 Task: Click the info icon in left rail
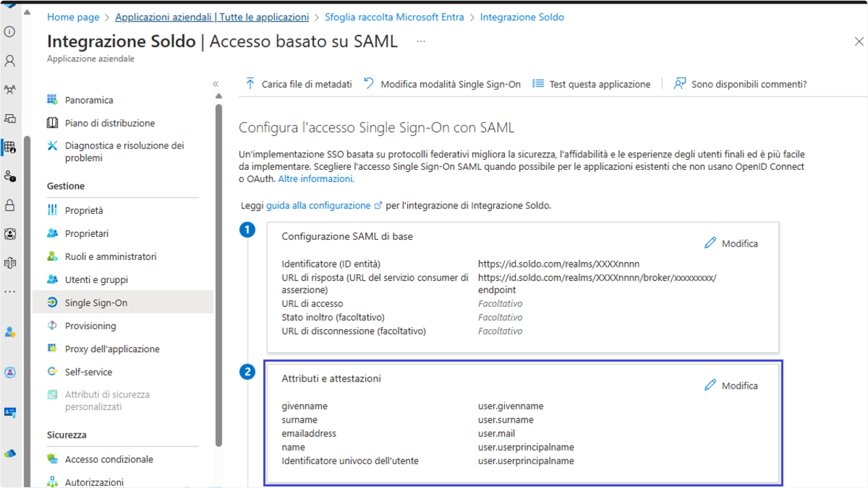[9, 32]
